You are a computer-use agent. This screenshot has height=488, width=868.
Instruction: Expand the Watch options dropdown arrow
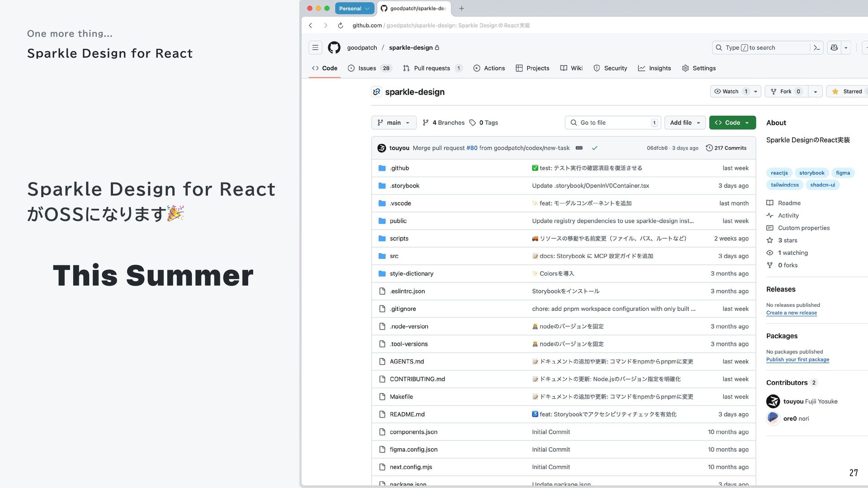tap(755, 91)
